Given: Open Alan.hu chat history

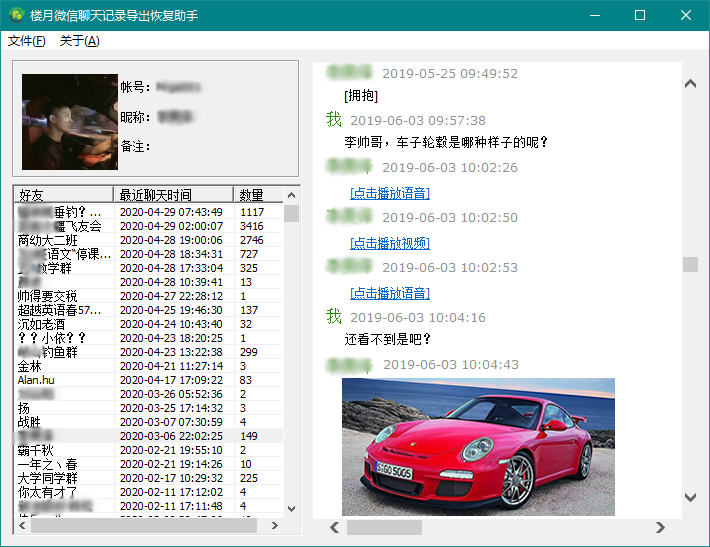Looking at the screenshot, I should pos(37,380).
